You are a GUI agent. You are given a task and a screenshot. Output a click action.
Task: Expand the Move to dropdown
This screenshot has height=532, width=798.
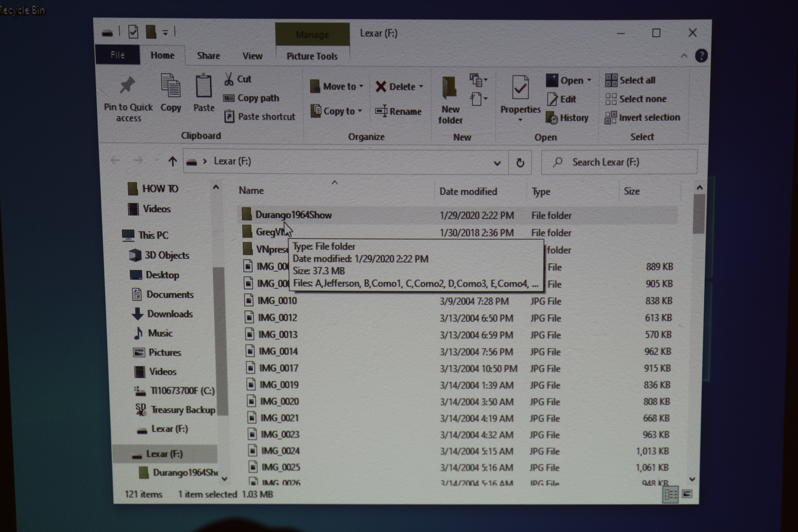point(361,86)
